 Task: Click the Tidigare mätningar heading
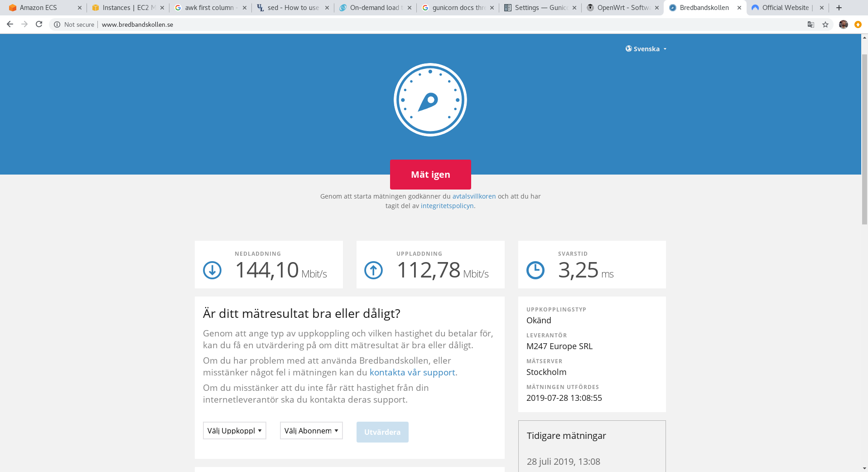coord(566,436)
